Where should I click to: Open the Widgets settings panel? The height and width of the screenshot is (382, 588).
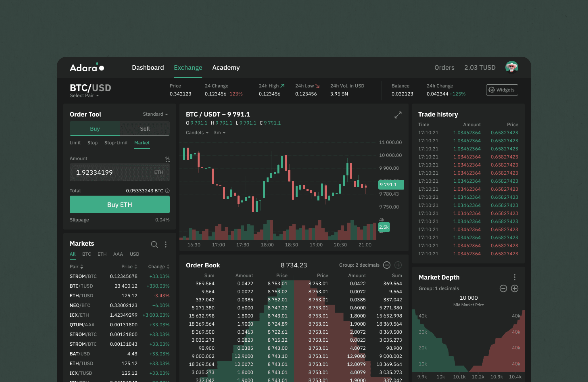point(502,90)
